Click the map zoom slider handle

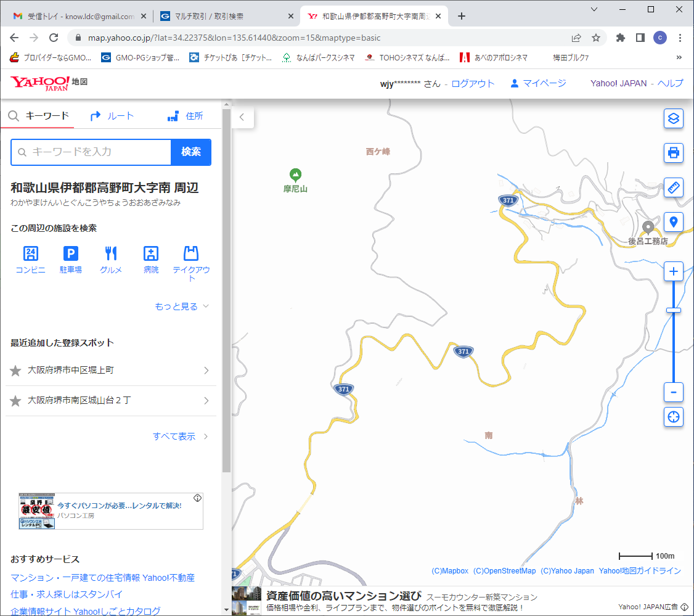click(673, 310)
